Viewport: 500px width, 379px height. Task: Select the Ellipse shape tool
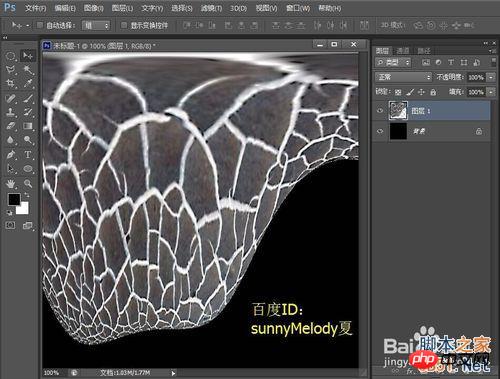pyautogui.click(x=28, y=169)
